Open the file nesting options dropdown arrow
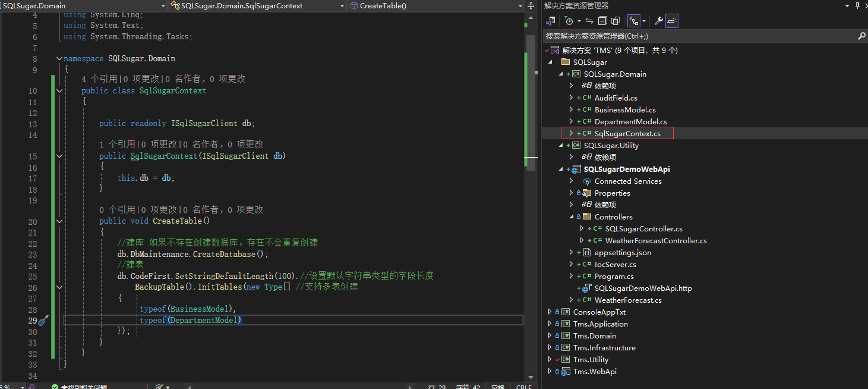The height and width of the screenshot is (389, 868). [644, 21]
